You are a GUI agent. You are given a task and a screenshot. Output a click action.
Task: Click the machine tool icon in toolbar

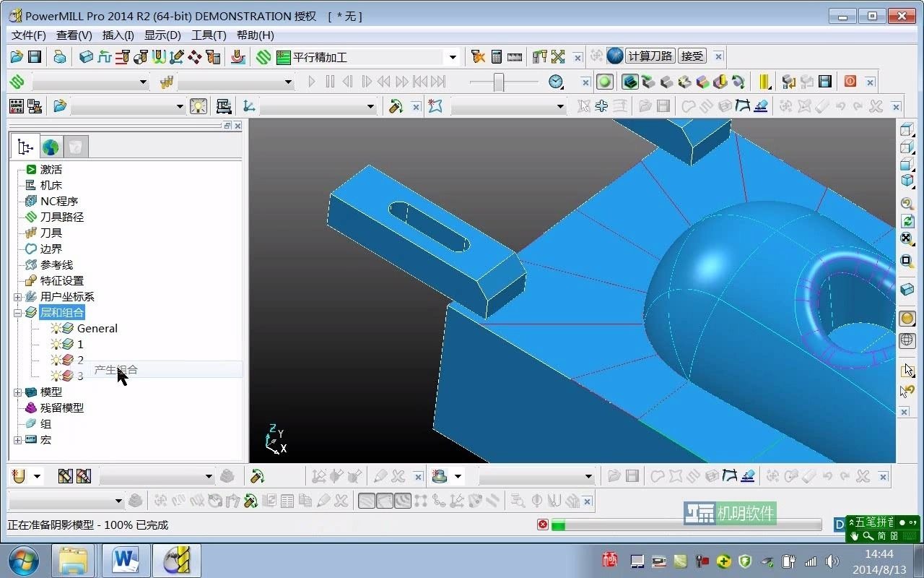tap(224, 106)
